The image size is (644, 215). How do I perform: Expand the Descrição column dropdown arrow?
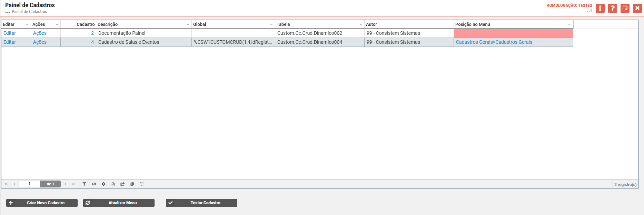click(188, 24)
